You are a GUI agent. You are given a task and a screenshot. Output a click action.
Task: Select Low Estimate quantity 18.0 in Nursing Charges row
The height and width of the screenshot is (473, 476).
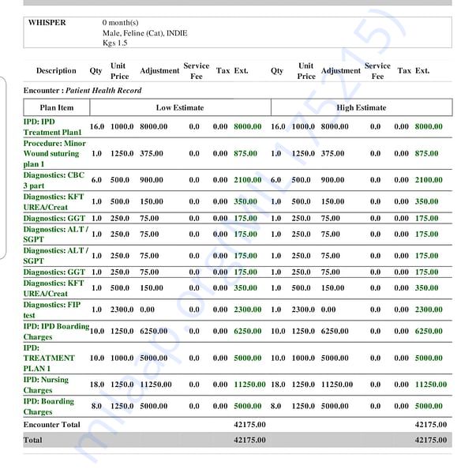point(97,385)
